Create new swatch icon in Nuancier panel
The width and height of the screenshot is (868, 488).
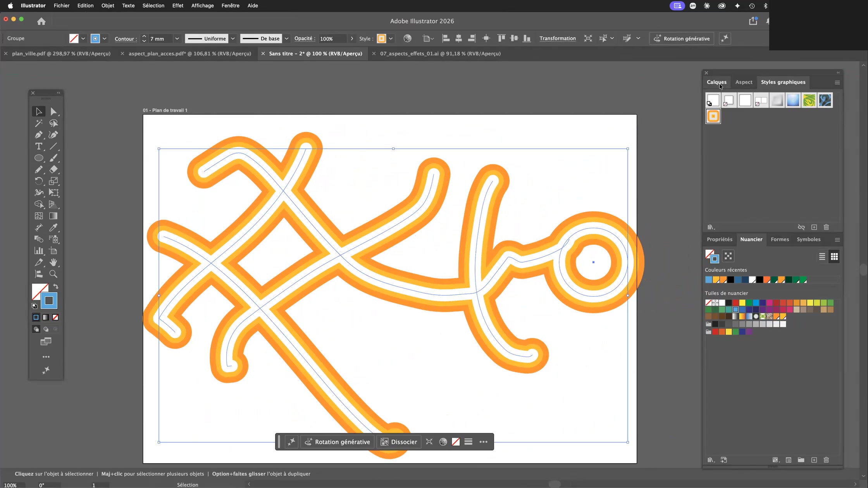point(814,460)
